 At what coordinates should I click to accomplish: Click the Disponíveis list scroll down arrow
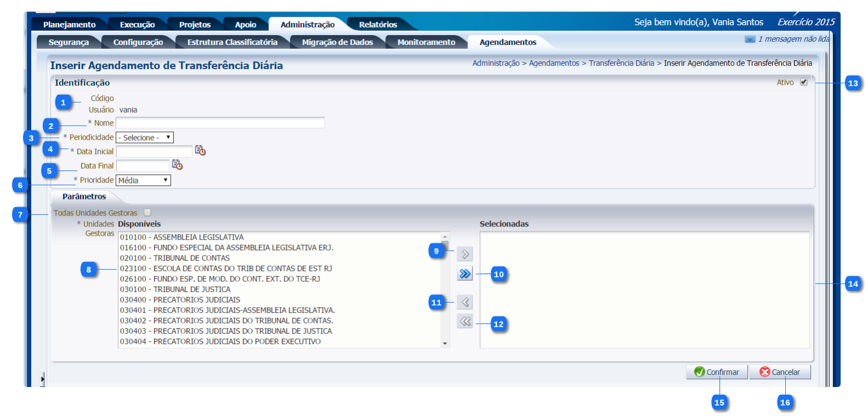click(x=445, y=343)
